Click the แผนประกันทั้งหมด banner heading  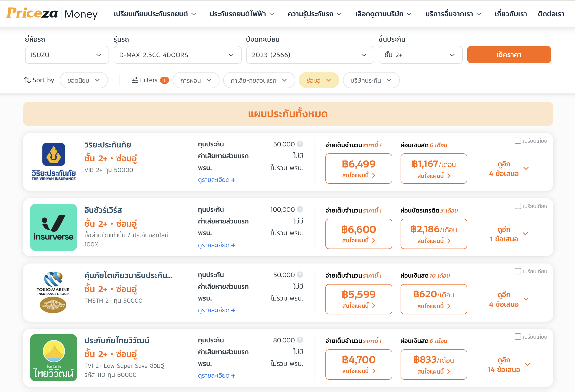pos(288,114)
